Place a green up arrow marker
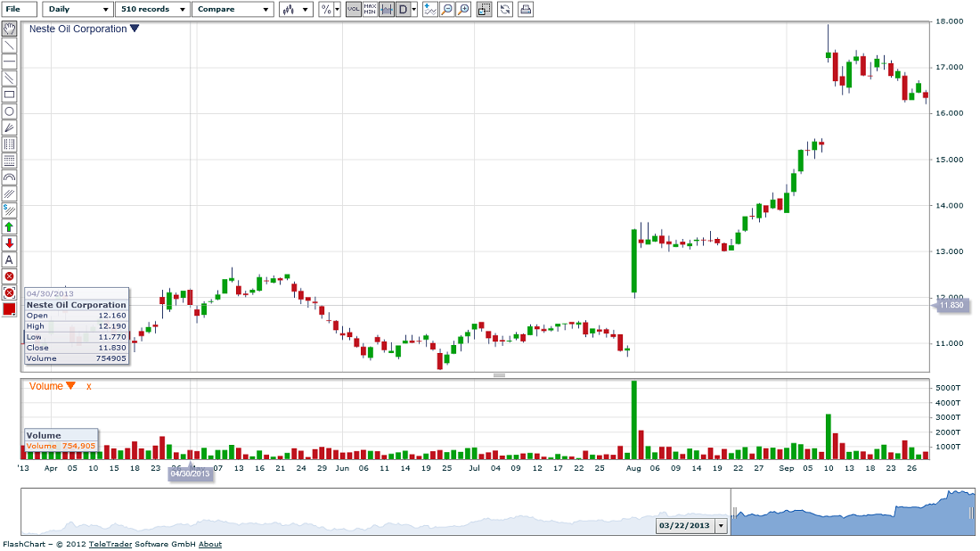The height and width of the screenshot is (551, 980). pos(9,227)
